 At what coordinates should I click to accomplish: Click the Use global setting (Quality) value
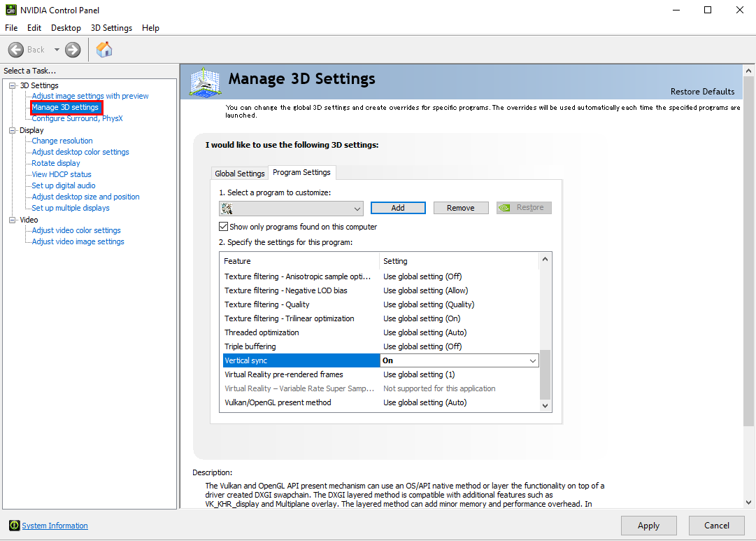click(429, 304)
